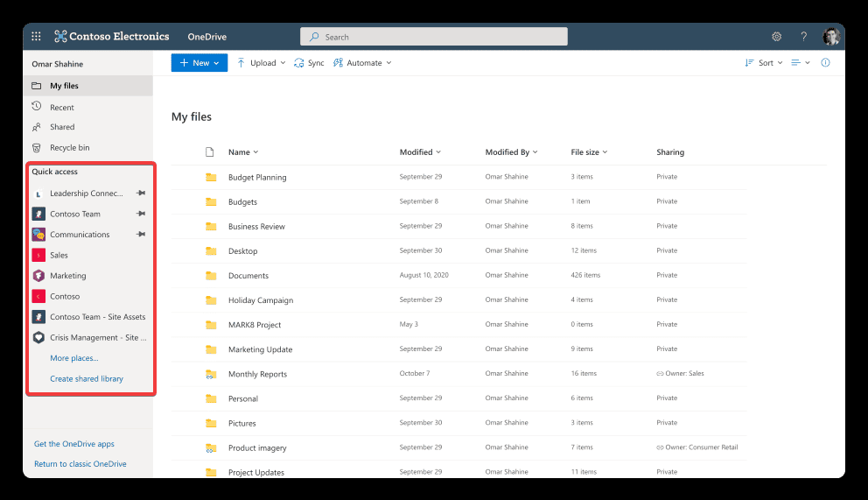The width and height of the screenshot is (868, 500).
Task: Click the Sync toolbar button
Action: pyautogui.click(x=309, y=63)
